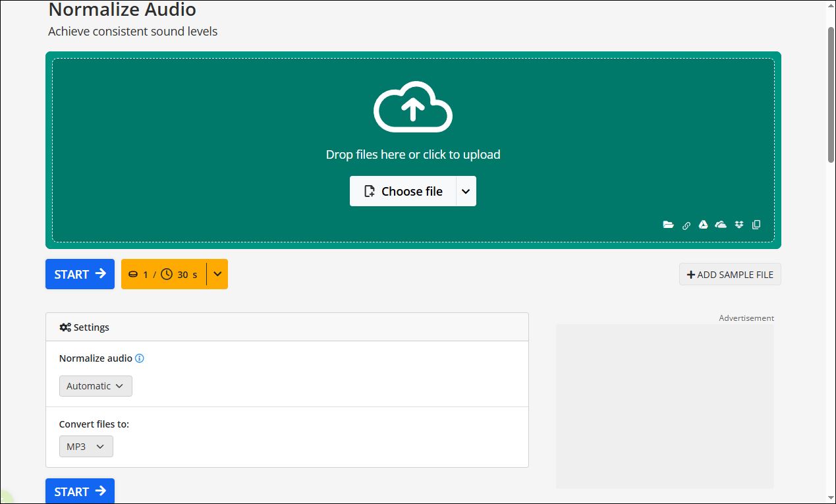Paste a file using the clipboard icon
This screenshot has height=504, width=836.
756,225
